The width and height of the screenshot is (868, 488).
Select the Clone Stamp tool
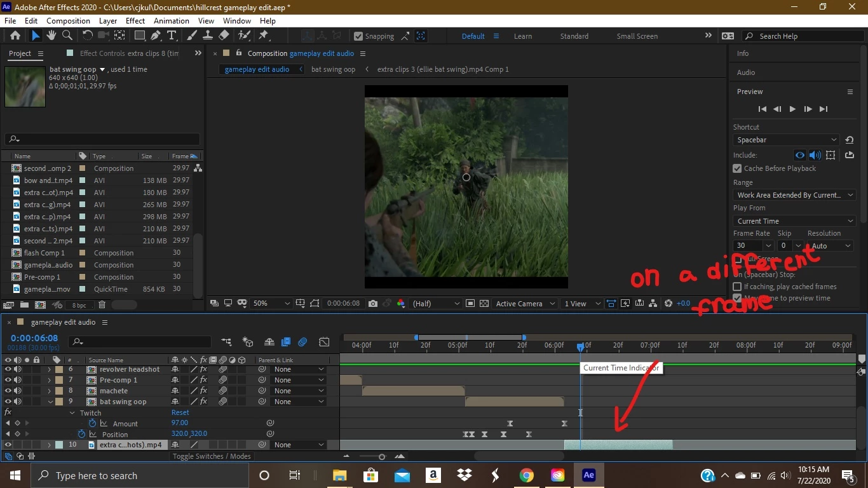click(208, 36)
